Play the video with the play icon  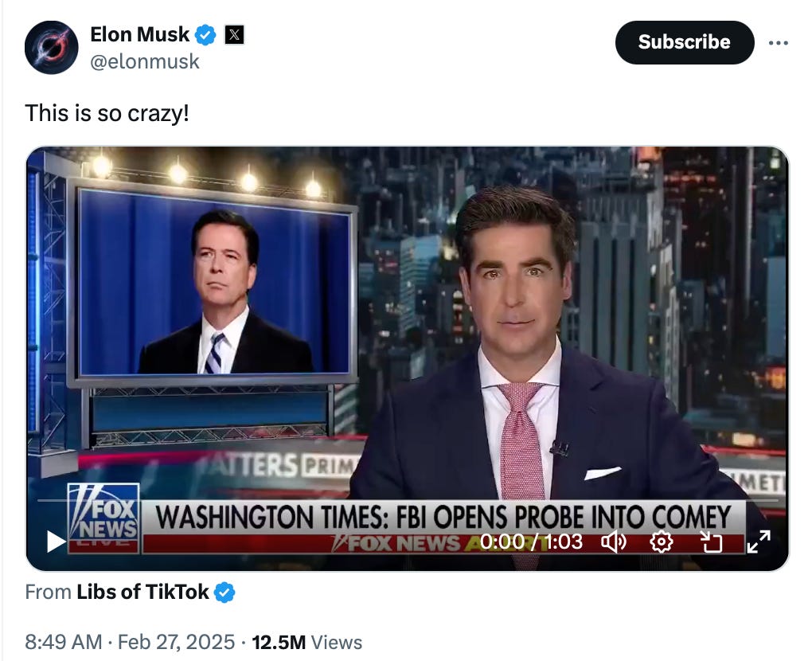pyautogui.click(x=56, y=542)
